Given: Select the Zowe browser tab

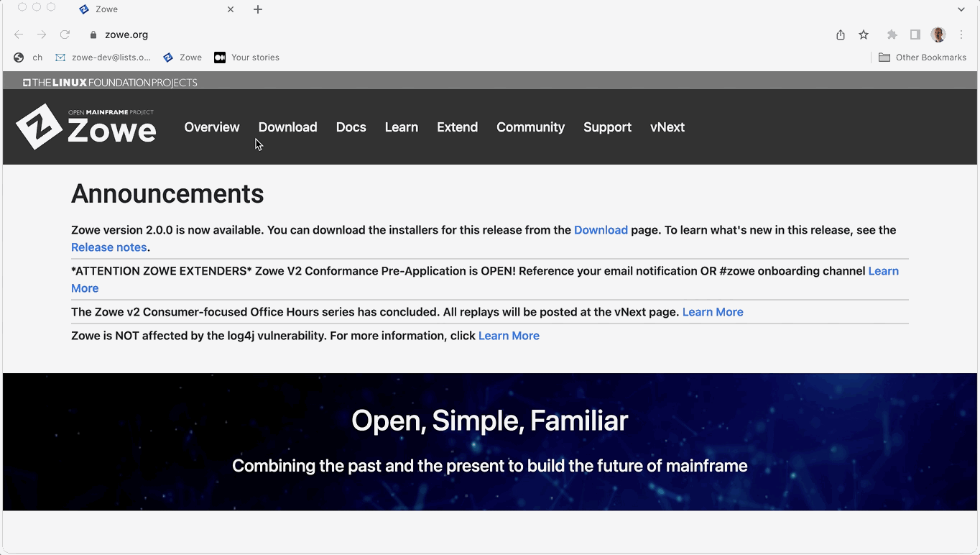Looking at the screenshot, I should 157,9.
